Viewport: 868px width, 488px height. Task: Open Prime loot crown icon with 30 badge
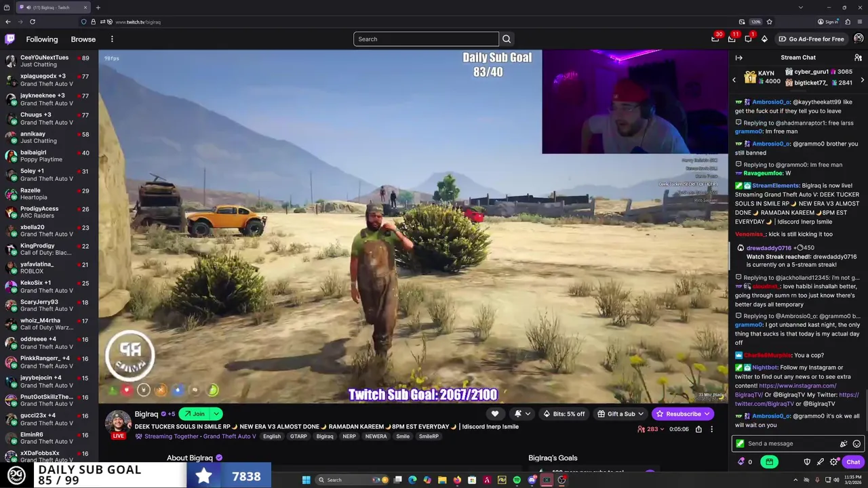click(x=715, y=39)
